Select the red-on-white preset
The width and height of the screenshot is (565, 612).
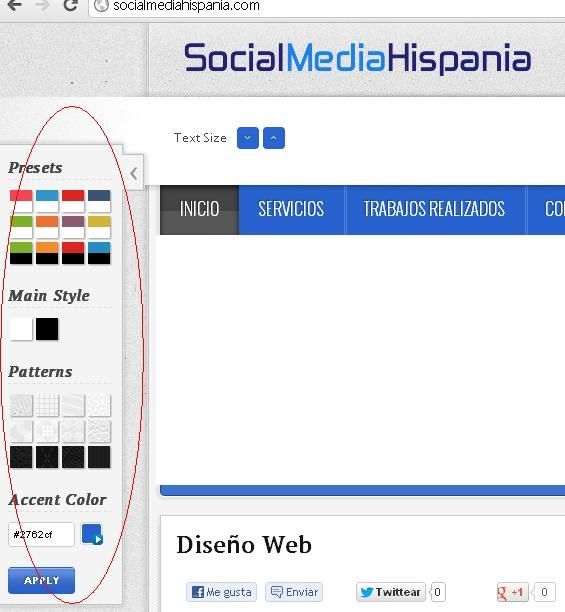coord(73,201)
